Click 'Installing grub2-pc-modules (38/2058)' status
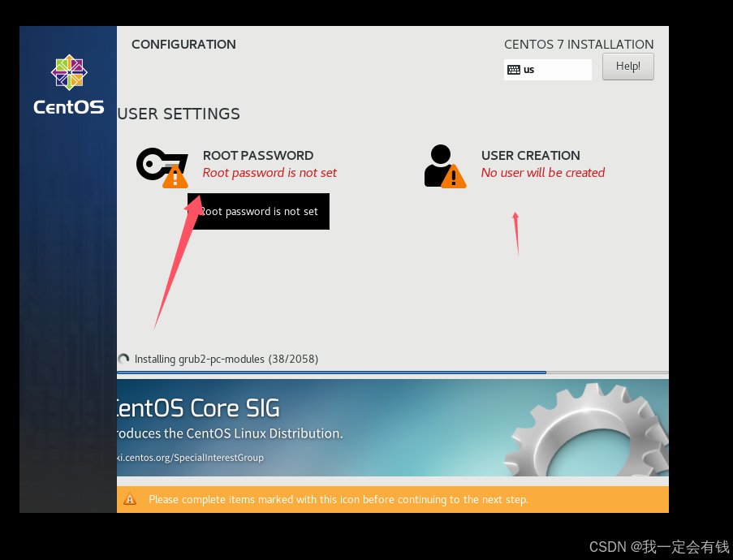Viewport: 733px width, 560px height. 226,359
